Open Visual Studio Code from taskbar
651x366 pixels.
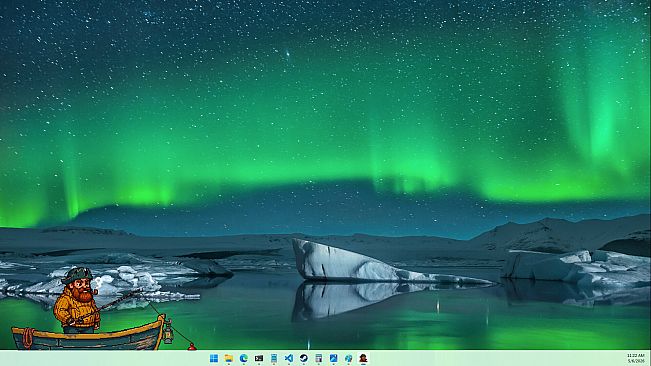click(x=289, y=358)
